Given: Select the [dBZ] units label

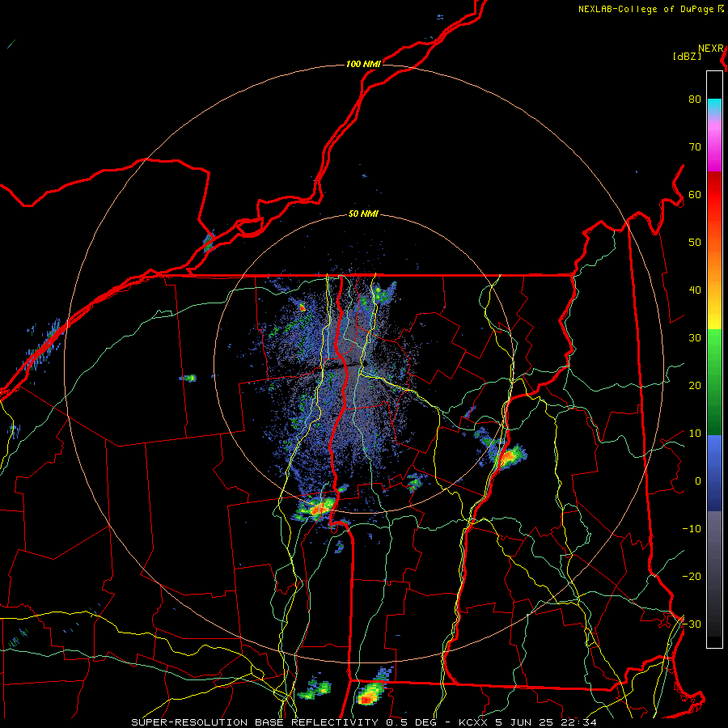Looking at the screenshot, I should 687,57.
